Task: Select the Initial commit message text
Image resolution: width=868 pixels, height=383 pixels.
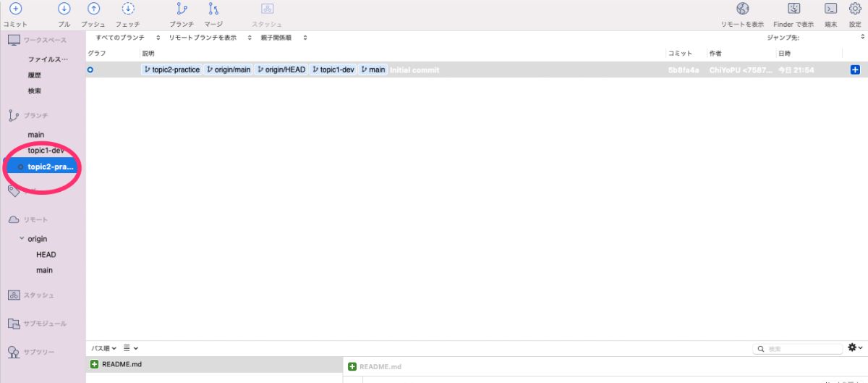Action: (x=414, y=70)
